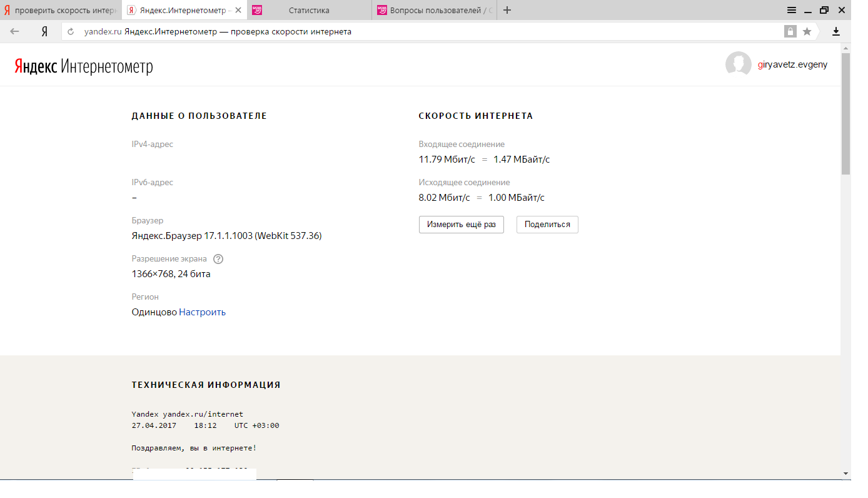
Task: Click the help icon beside Разрешение экрана
Action: [218, 259]
